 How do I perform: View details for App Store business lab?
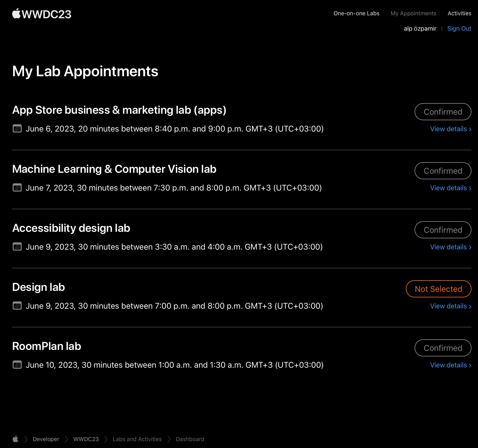tap(451, 129)
